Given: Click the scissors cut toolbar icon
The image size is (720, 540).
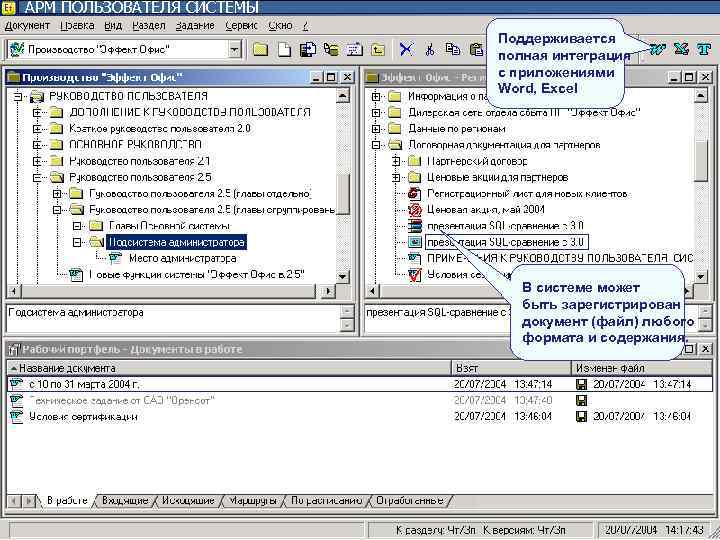Looking at the screenshot, I should tap(430, 49).
